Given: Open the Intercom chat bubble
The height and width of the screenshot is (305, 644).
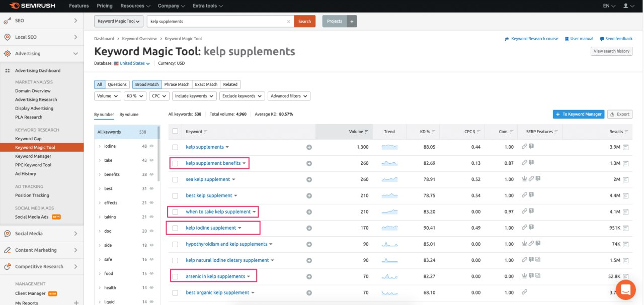Looking at the screenshot, I should pyautogui.click(x=625, y=289).
